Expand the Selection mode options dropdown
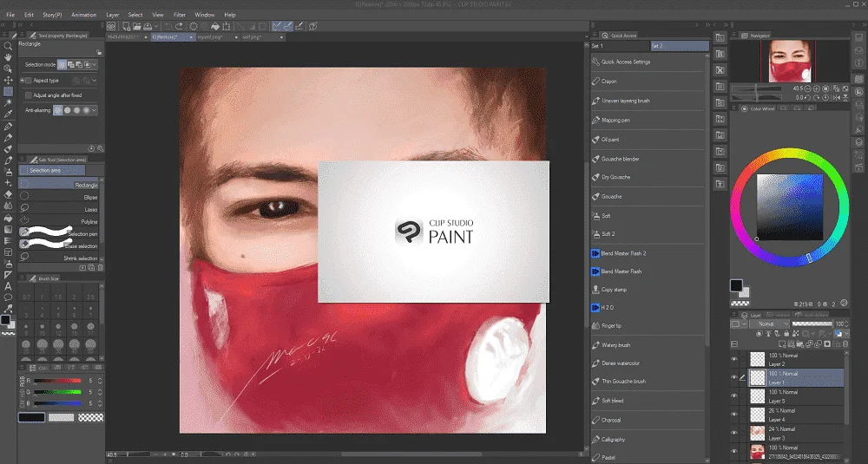The height and width of the screenshot is (464, 868). coord(95,65)
